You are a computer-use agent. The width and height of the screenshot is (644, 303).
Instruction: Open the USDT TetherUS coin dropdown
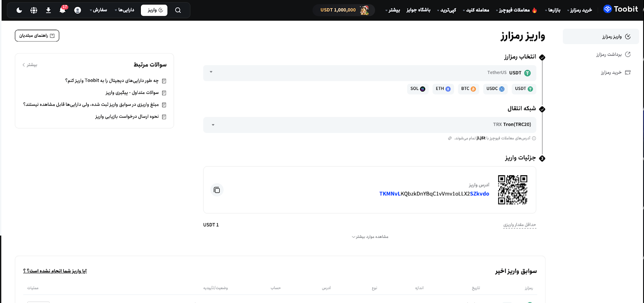pyautogui.click(x=369, y=73)
